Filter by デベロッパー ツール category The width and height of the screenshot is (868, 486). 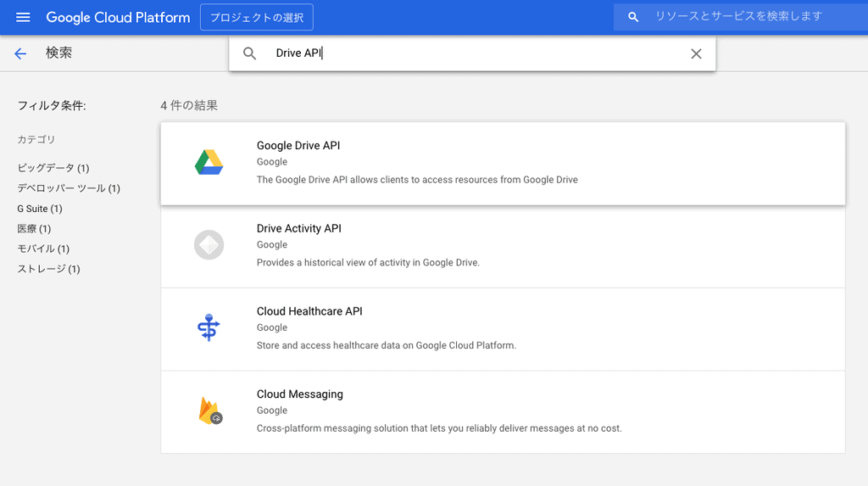[69, 188]
